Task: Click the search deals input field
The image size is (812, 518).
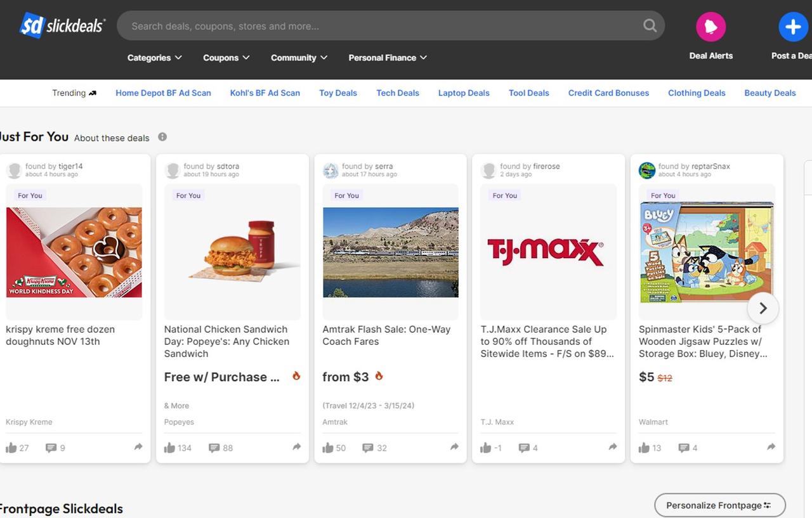Action: click(391, 26)
